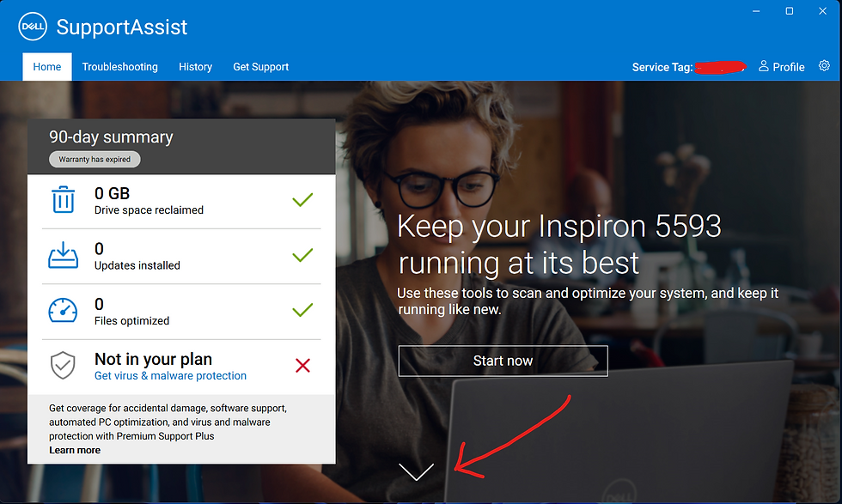Click the green check beside Drive space reclaimed
Viewport: 842px width, 504px height.
(x=302, y=200)
